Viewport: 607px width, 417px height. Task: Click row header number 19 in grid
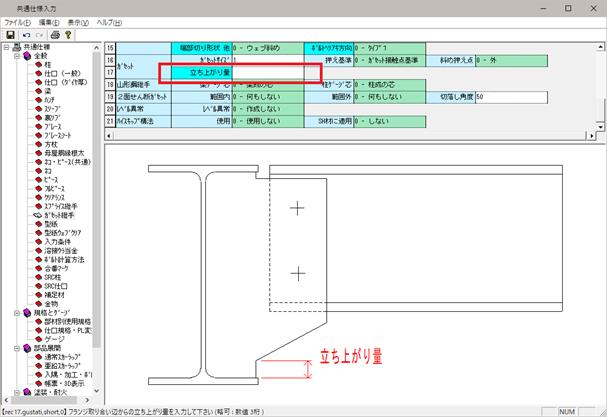coord(110,97)
